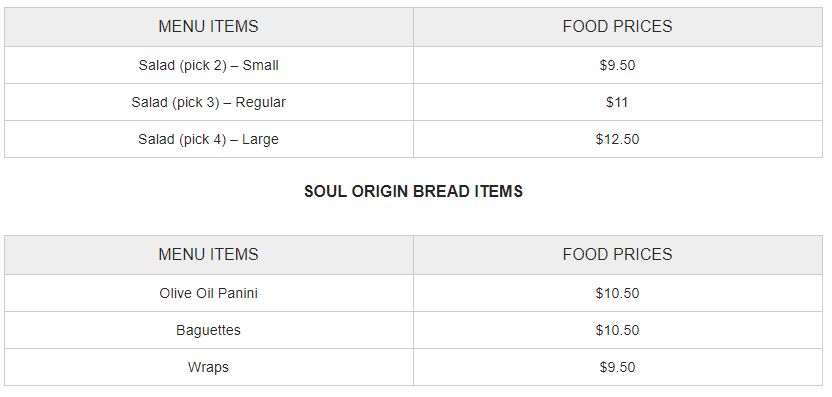Image resolution: width=832 pixels, height=397 pixels.
Task: Click Olive Oil Panini menu item
Action: (x=209, y=293)
